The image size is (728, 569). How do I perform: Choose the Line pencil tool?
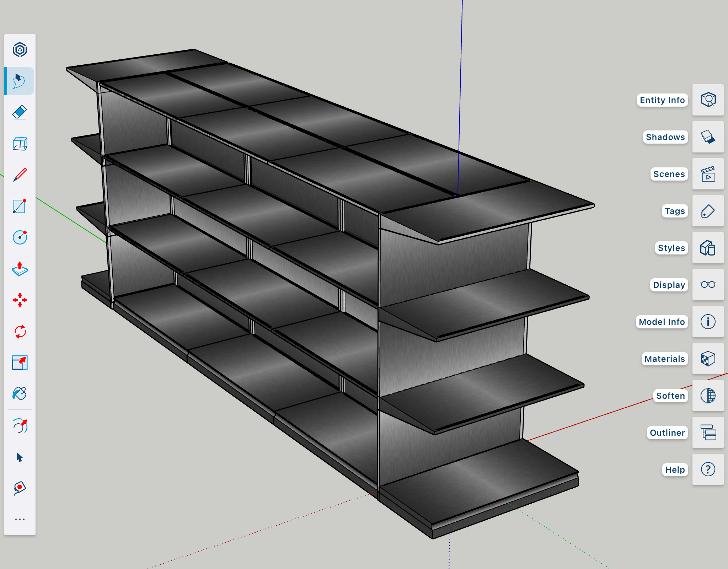pyautogui.click(x=20, y=175)
